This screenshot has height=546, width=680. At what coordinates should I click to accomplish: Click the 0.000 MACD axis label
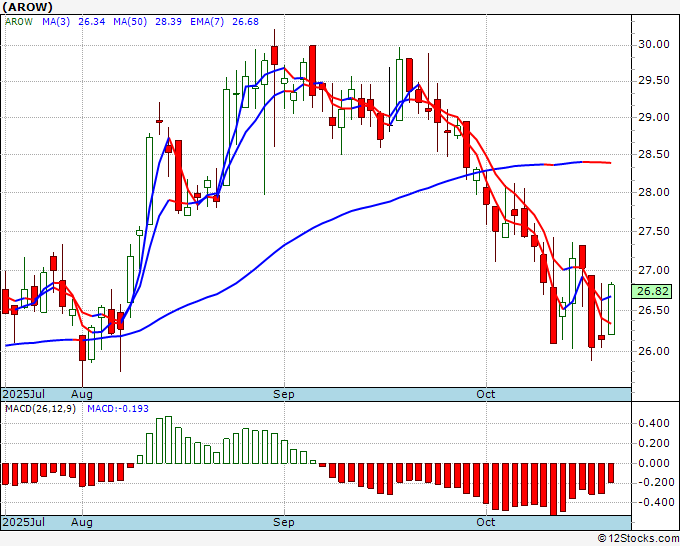click(654, 463)
